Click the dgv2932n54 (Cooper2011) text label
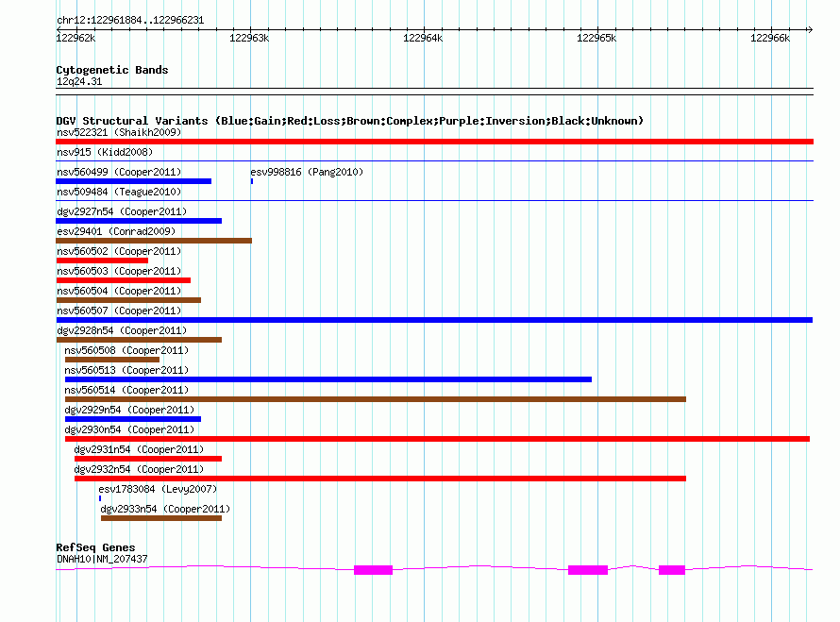The width and height of the screenshot is (840, 622). coord(139,469)
